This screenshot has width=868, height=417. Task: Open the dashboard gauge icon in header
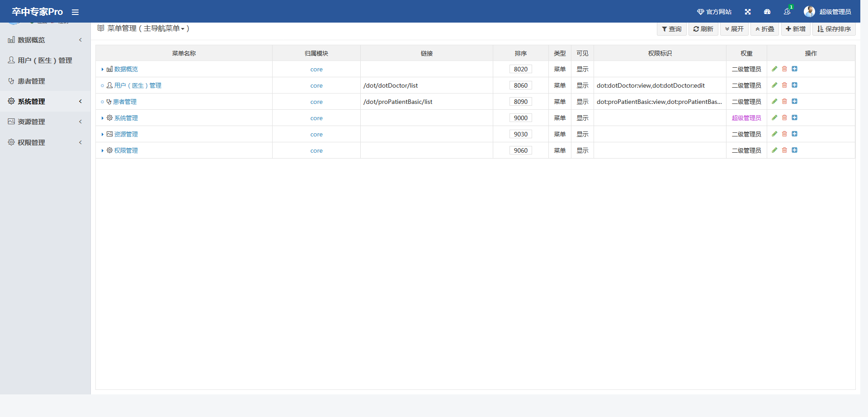pyautogui.click(x=767, y=12)
